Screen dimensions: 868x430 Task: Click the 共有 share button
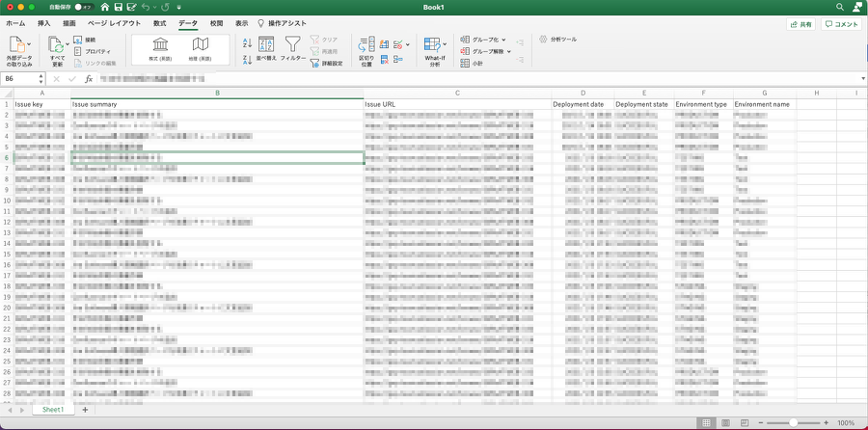point(800,24)
